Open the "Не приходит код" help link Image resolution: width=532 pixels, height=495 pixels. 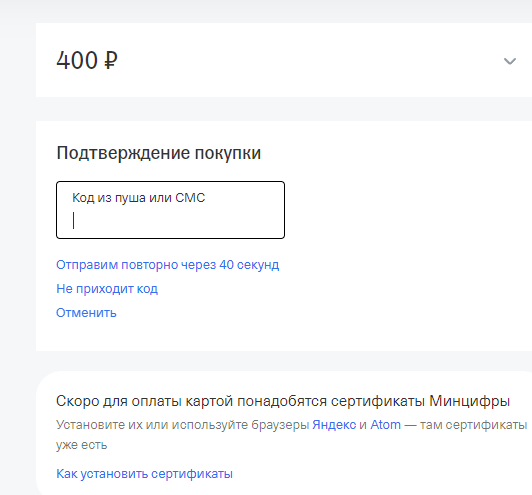coord(107,289)
